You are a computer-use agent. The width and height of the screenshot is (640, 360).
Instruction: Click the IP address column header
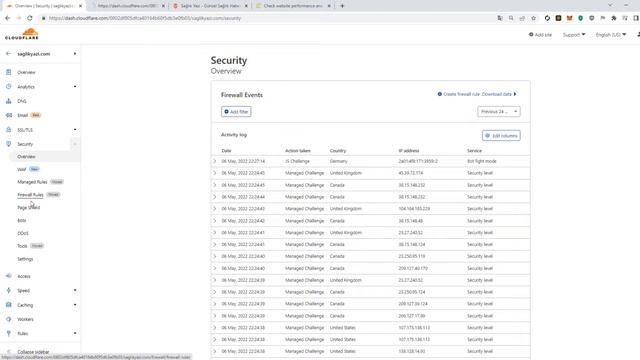coord(409,151)
